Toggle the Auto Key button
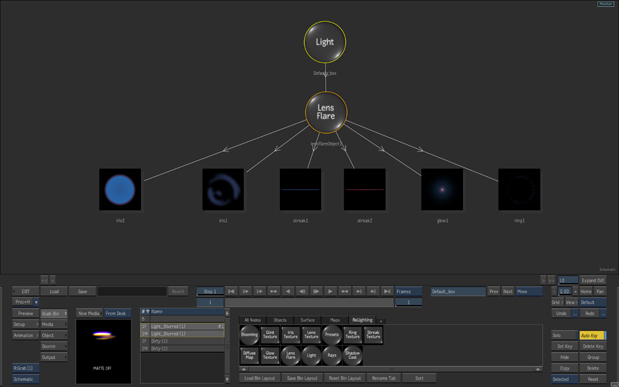 [593, 335]
